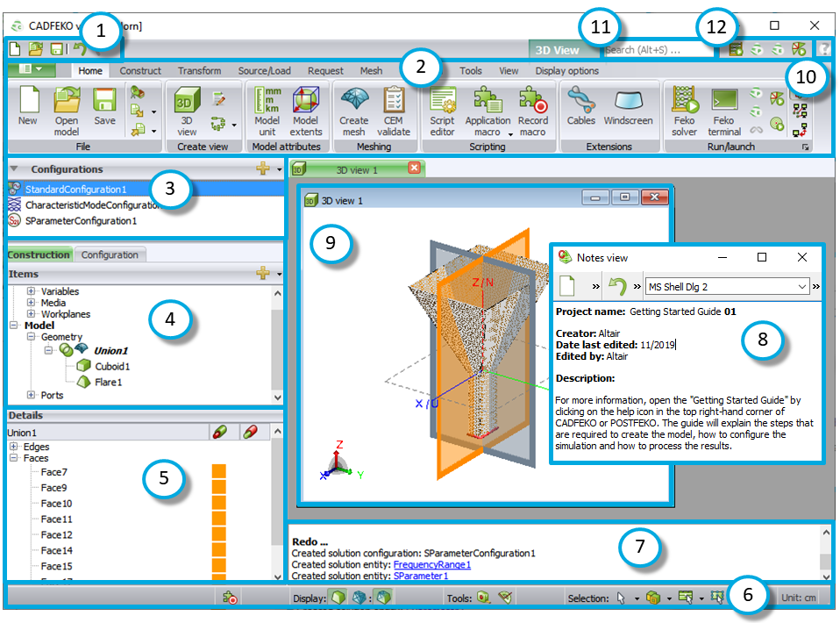Collapse the Faces tree node
This screenshot has width=840, height=623.
tap(14, 458)
